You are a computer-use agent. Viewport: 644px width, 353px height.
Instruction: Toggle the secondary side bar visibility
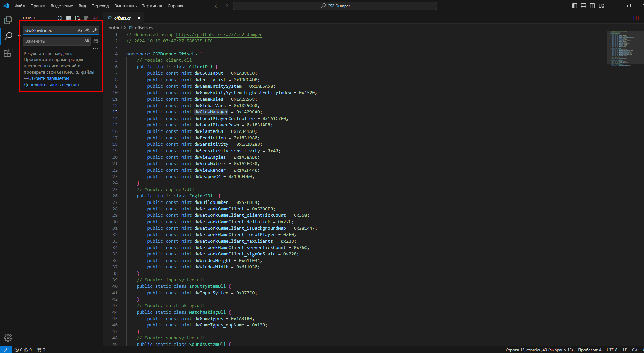(592, 6)
